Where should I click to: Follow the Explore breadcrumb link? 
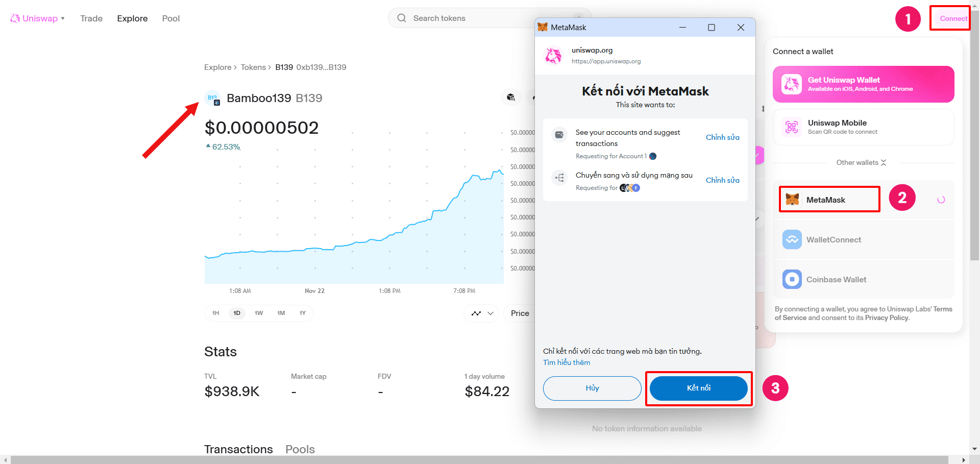pyautogui.click(x=218, y=67)
